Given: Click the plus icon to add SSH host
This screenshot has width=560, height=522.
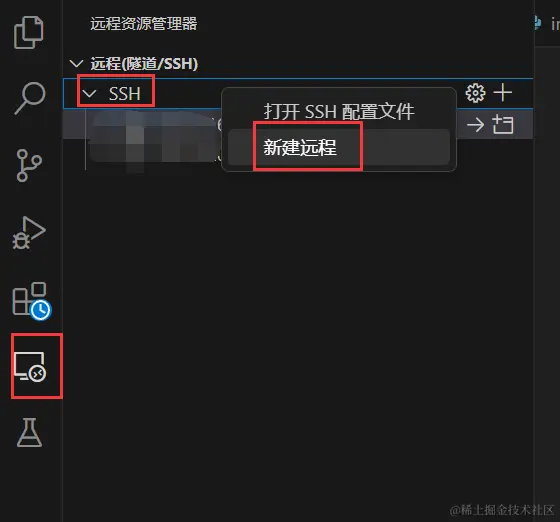Looking at the screenshot, I should [503, 92].
